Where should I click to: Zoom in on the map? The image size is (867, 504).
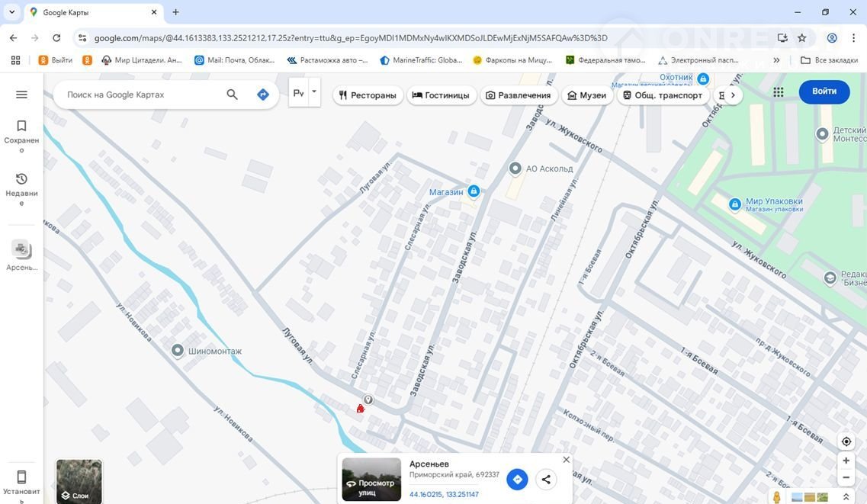click(846, 461)
